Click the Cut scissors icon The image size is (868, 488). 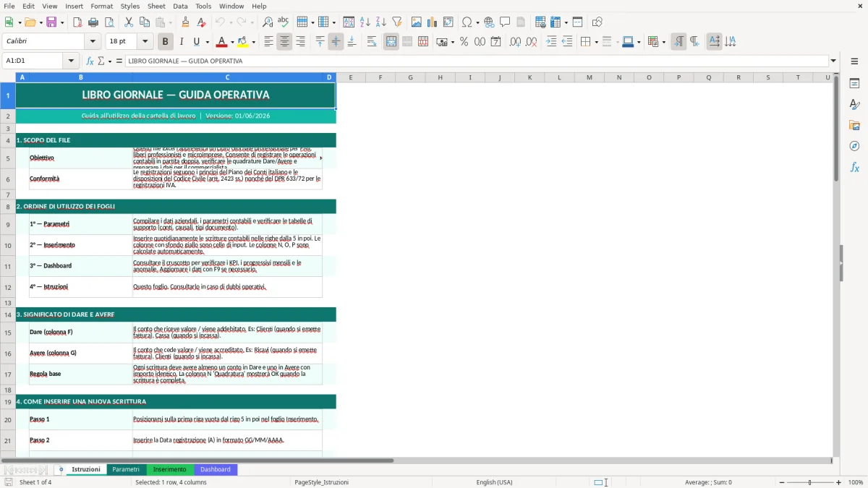(129, 22)
